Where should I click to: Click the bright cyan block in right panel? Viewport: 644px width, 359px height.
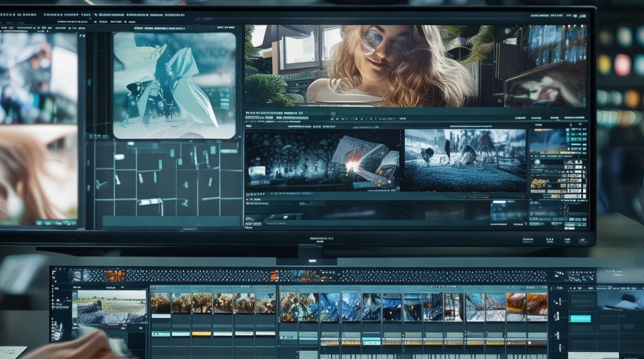580,319
